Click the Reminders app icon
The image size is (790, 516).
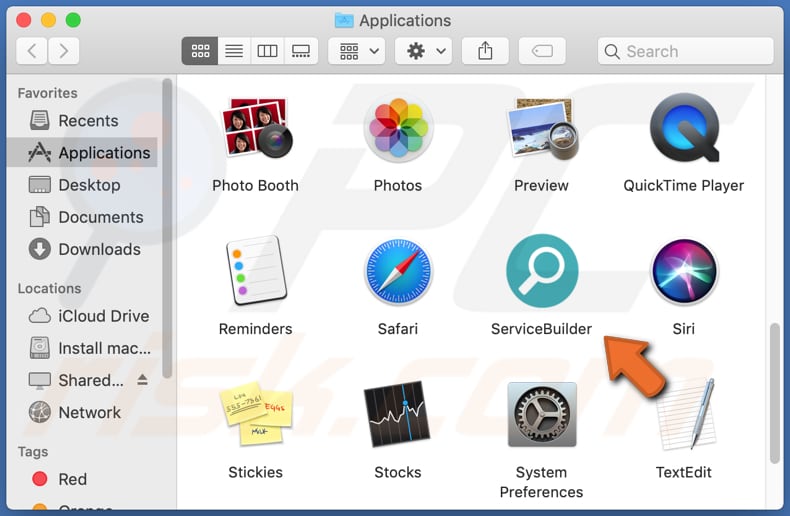[x=256, y=270]
